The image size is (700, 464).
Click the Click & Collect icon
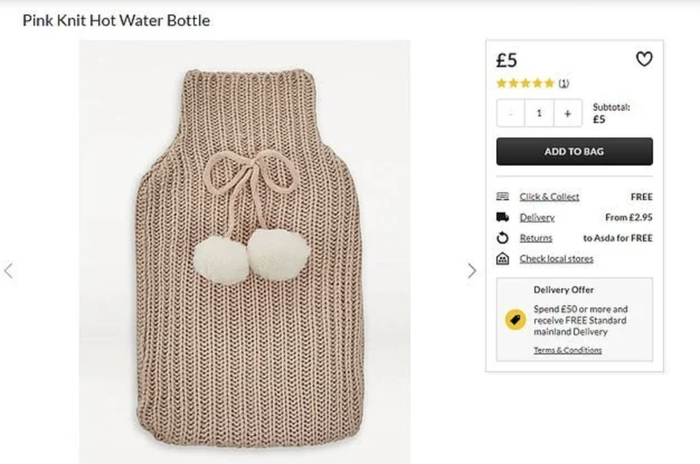(x=502, y=197)
